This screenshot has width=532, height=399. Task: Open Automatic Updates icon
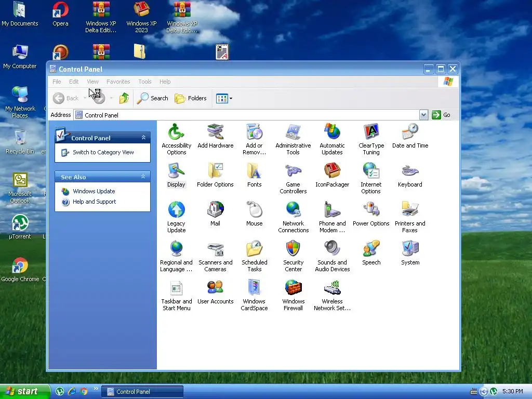pyautogui.click(x=332, y=139)
